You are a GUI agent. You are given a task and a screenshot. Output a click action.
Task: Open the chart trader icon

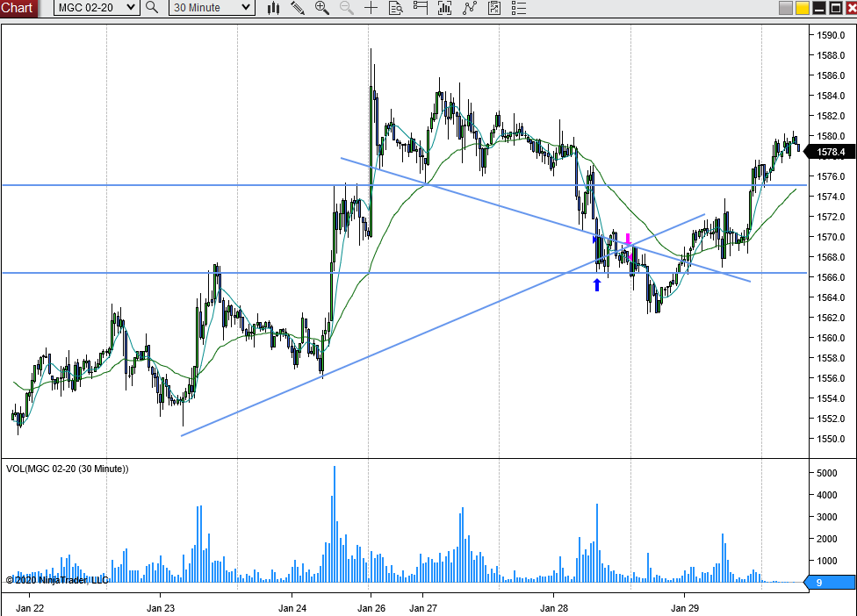click(421, 8)
